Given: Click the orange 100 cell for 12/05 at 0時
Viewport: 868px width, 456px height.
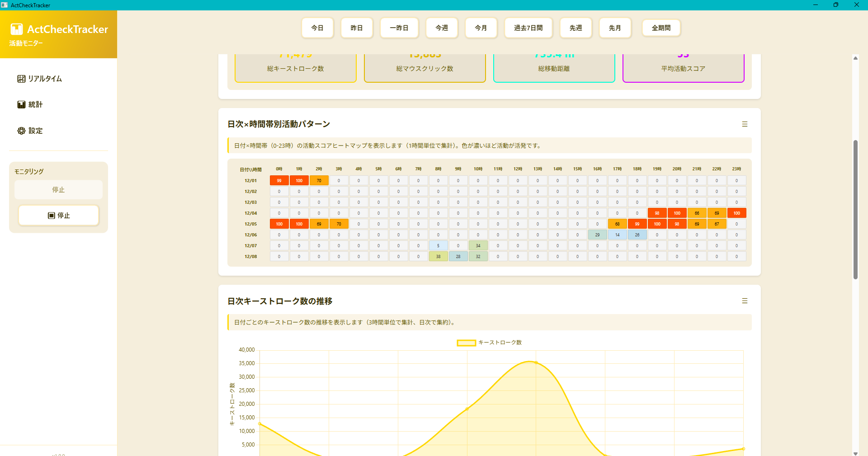Looking at the screenshot, I should coord(279,224).
